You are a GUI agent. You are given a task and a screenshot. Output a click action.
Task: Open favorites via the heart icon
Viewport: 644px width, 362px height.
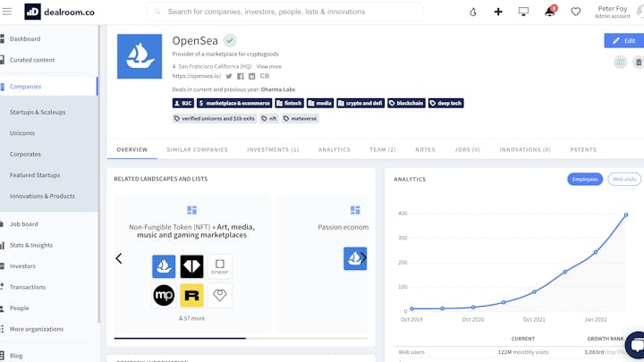point(576,12)
